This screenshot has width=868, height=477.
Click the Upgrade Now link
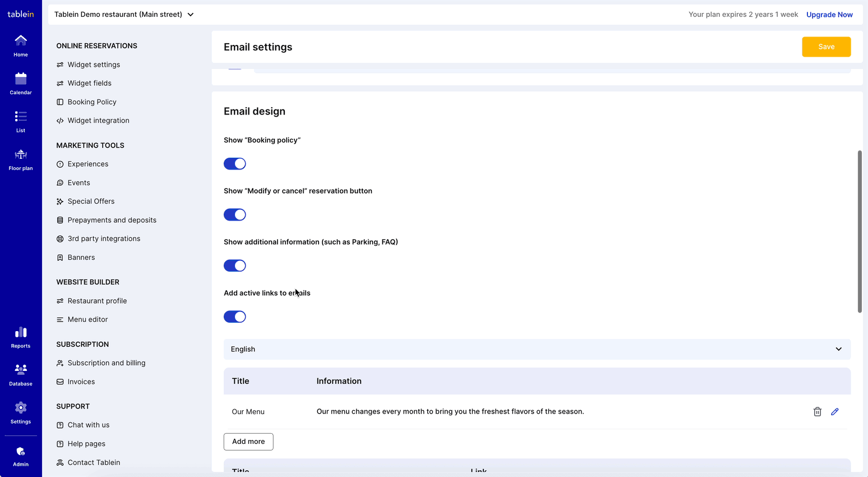[829, 15]
